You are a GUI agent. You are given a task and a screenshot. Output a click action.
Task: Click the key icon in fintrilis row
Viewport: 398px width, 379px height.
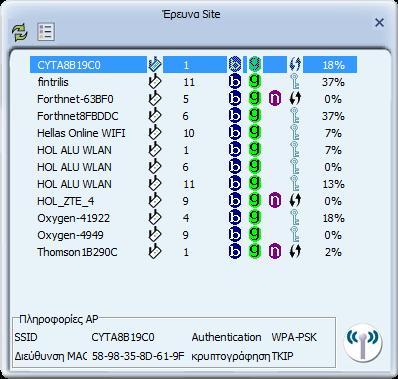294,81
